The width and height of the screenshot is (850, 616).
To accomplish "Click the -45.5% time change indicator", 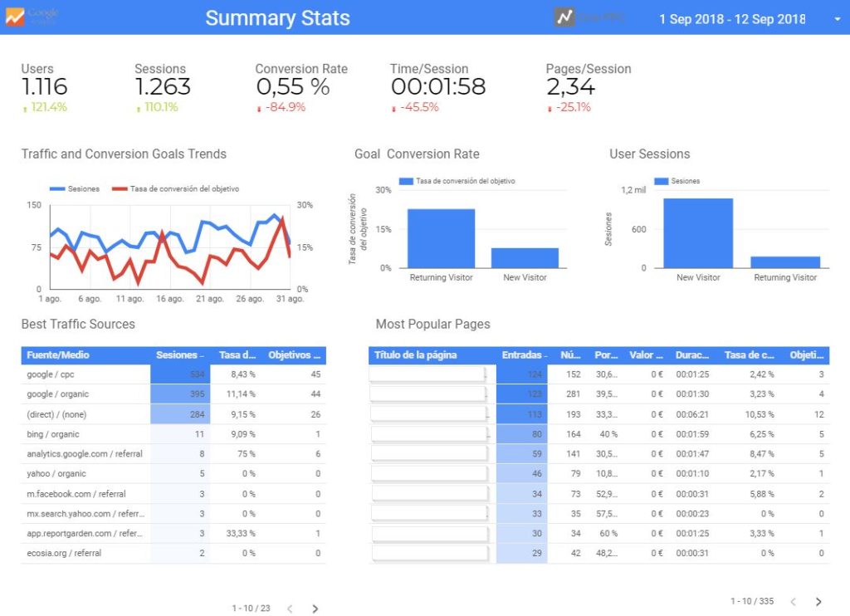I will point(415,107).
